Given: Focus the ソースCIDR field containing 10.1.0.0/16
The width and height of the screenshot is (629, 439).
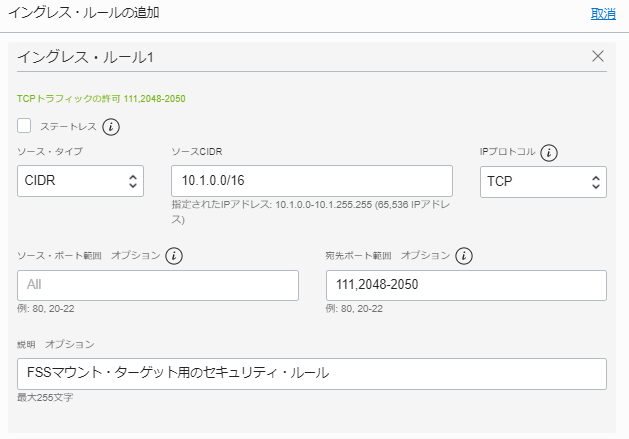Looking at the screenshot, I should tap(312, 181).
